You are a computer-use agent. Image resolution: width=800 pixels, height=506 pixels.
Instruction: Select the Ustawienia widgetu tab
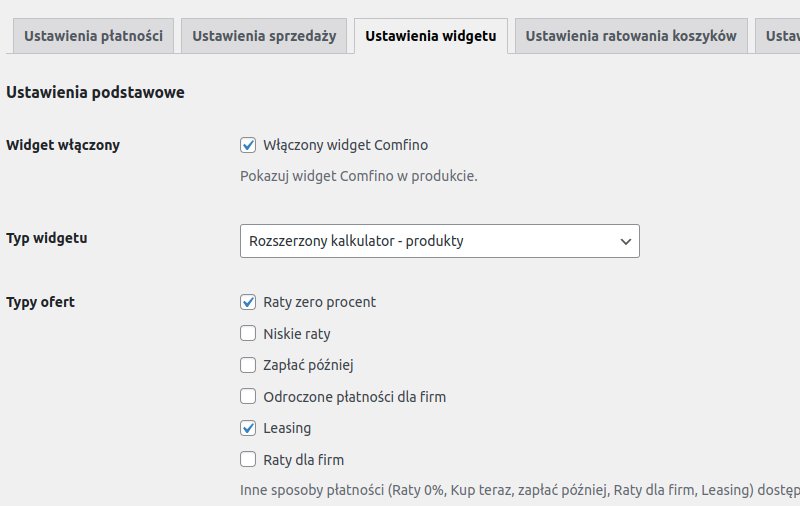(431, 36)
